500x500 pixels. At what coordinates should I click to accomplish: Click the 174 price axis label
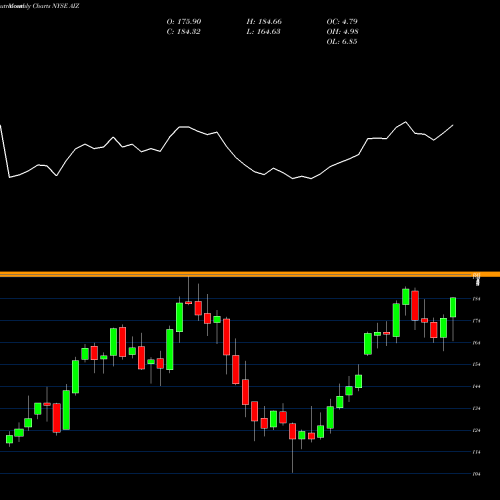click(477, 321)
